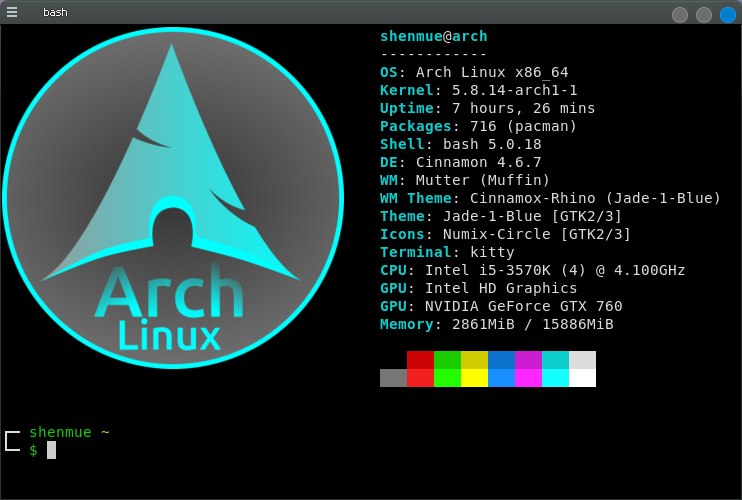Click the green shenmue prompt username

point(60,432)
